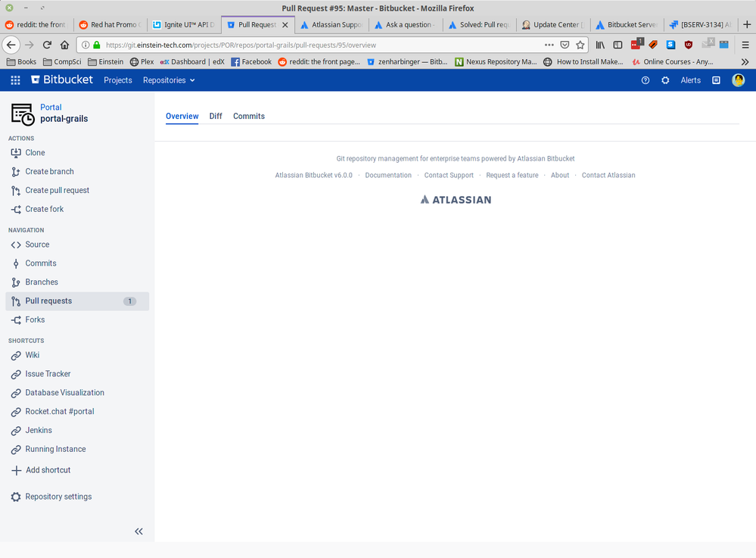
Task: Open the Repositories dropdown menu
Action: coord(169,80)
